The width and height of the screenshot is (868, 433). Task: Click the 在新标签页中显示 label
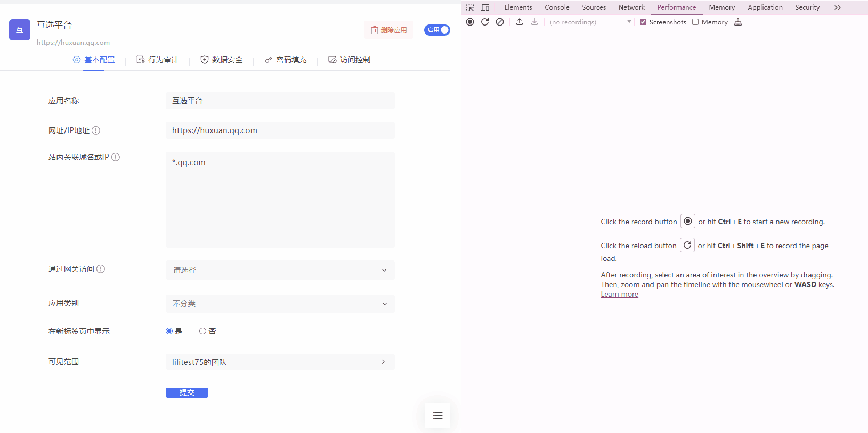pyautogui.click(x=79, y=331)
